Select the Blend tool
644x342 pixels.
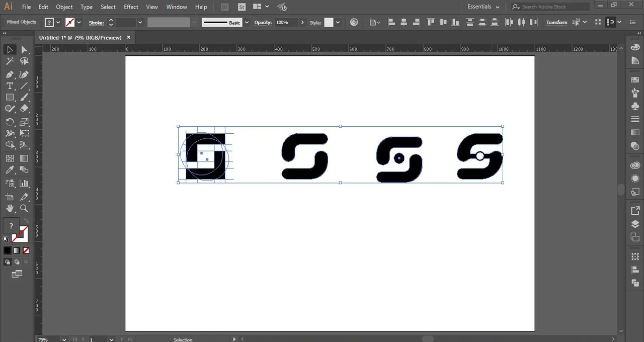tap(24, 170)
